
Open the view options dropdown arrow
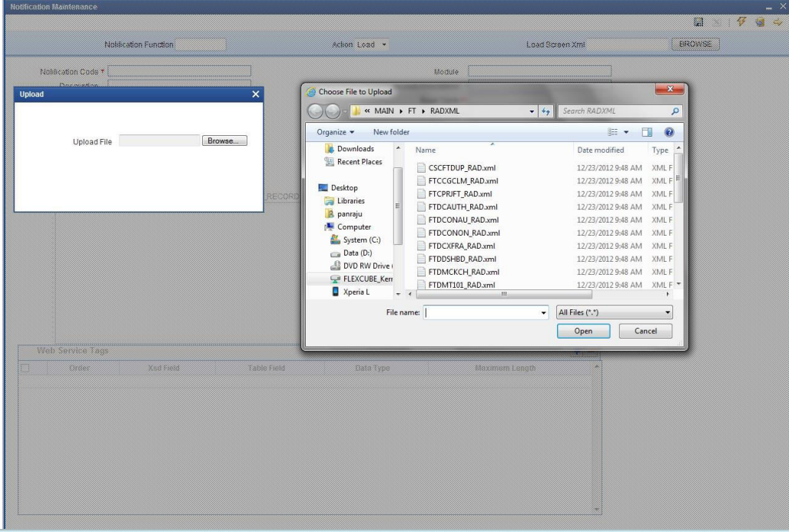click(626, 132)
